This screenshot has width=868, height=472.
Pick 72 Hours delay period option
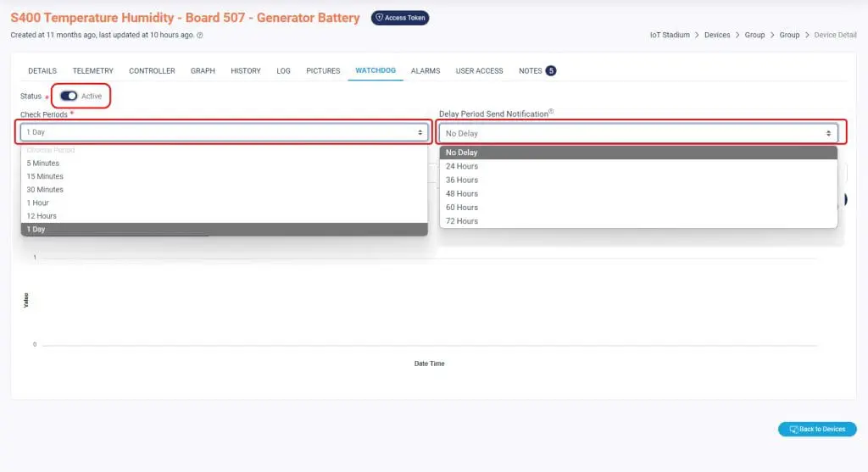(462, 221)
